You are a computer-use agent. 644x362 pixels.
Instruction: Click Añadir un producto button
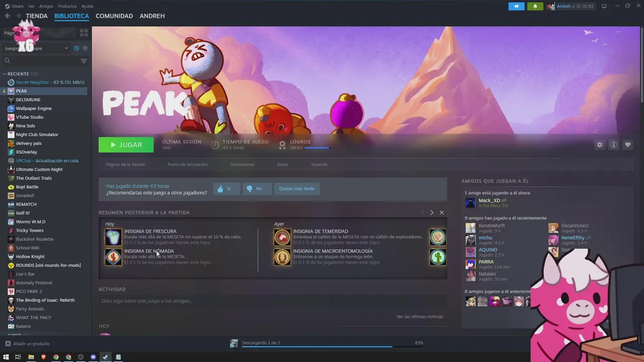28,344
